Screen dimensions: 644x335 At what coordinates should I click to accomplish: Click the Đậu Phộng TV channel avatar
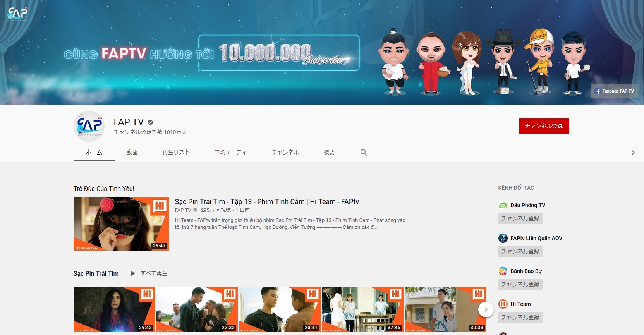(x=503, y=205)
